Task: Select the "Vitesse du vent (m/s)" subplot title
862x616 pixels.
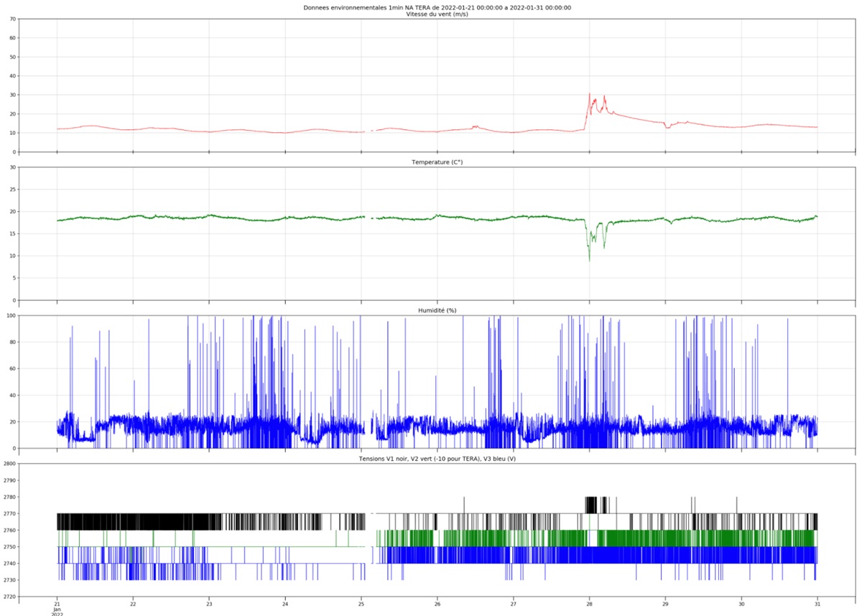Action: [x=437, y=14]
